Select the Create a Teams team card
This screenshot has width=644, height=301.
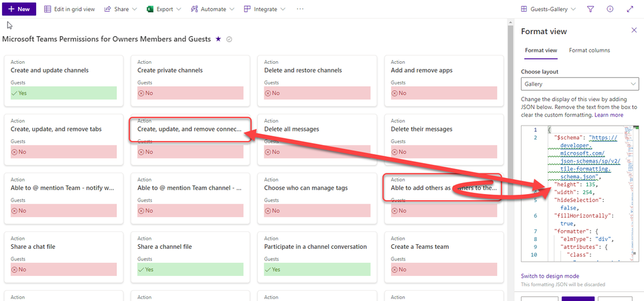(444, 257)
